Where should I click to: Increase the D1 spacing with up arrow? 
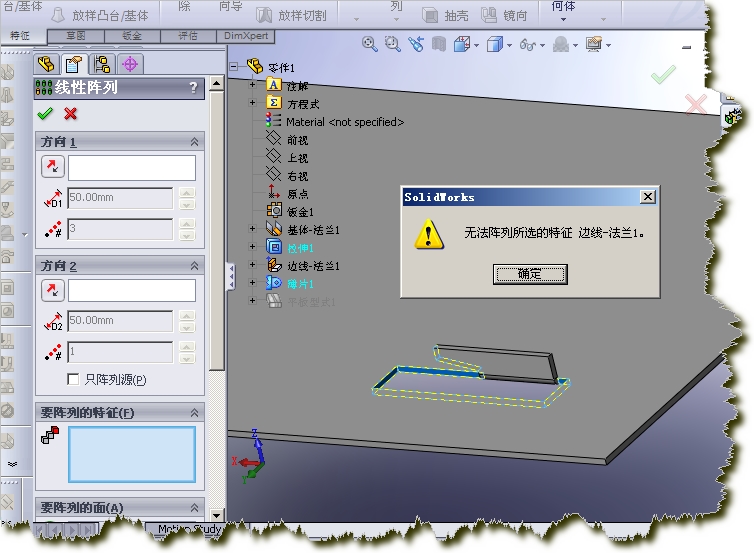coord(187,193)
